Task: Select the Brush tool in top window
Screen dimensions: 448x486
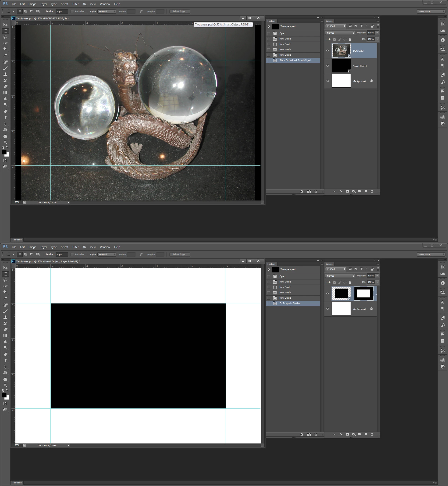Action: (5, 68)
